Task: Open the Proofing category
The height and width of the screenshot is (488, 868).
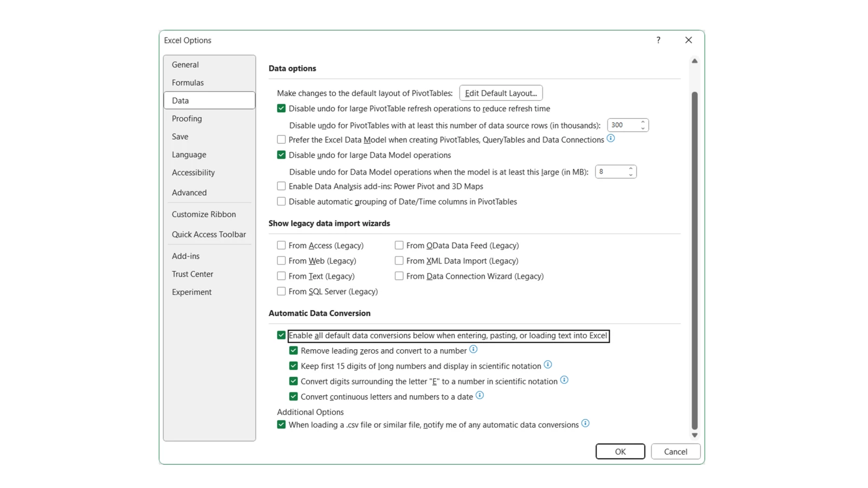Action: pos(209,119)
